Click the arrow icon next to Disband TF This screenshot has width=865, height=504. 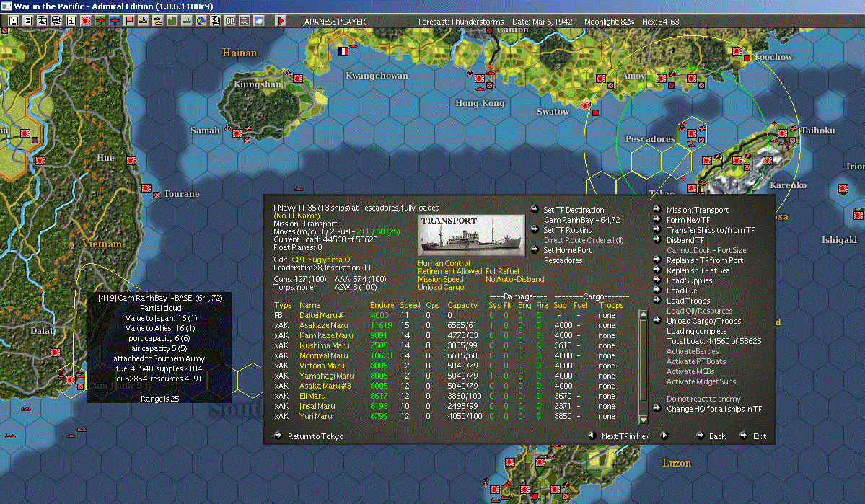(657, 239)
